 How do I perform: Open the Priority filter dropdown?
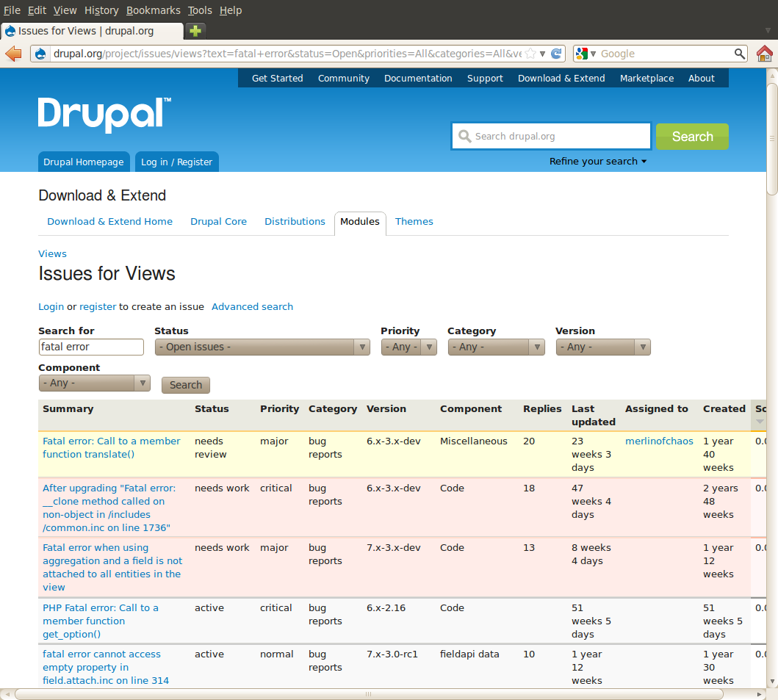tap(409, 347)
